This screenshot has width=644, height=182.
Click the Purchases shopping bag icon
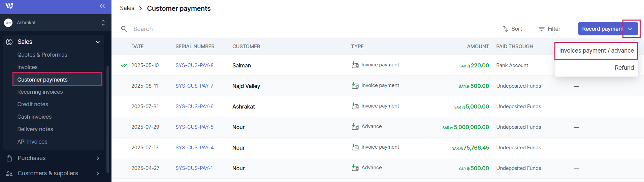[9, 158]
